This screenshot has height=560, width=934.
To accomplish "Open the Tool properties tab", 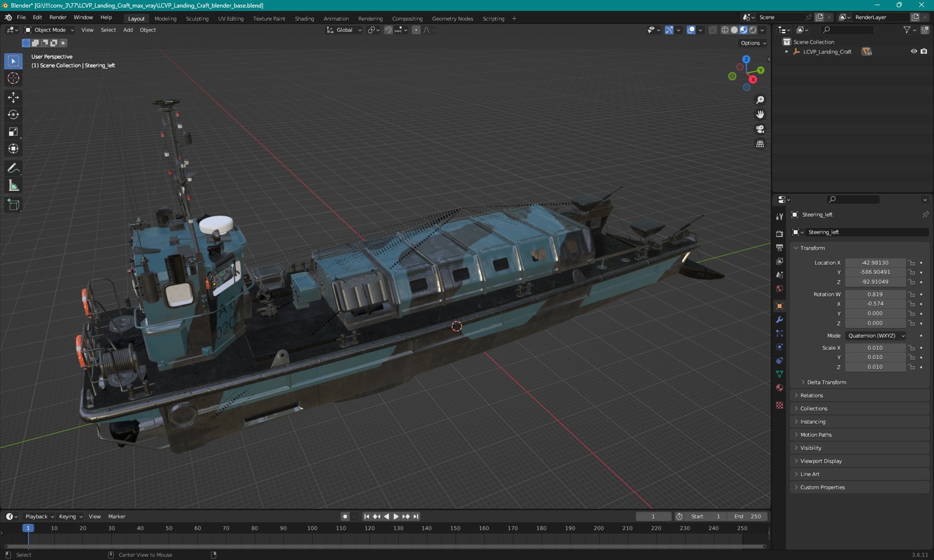I will [x=779, y=217].
